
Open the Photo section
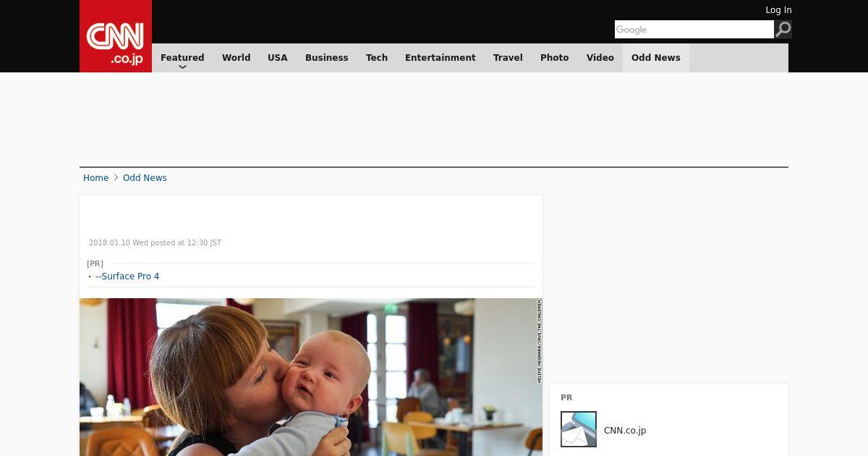[555, 58]
